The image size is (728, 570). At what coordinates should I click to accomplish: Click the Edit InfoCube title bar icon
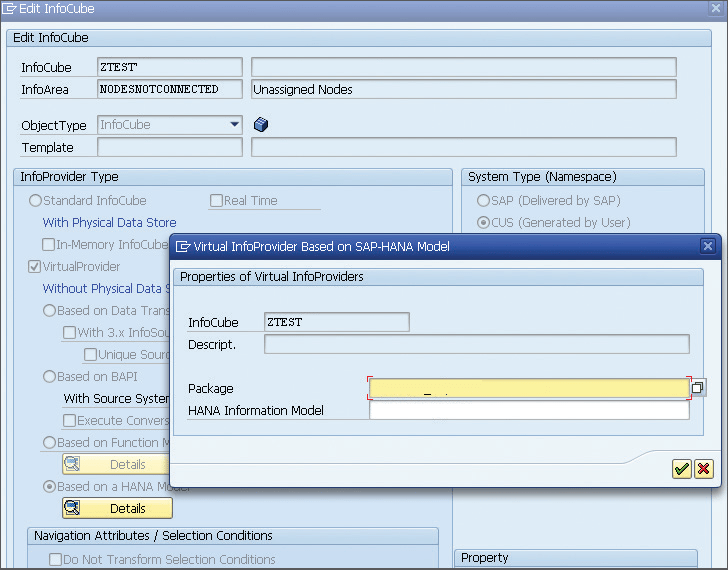point(9,9)
